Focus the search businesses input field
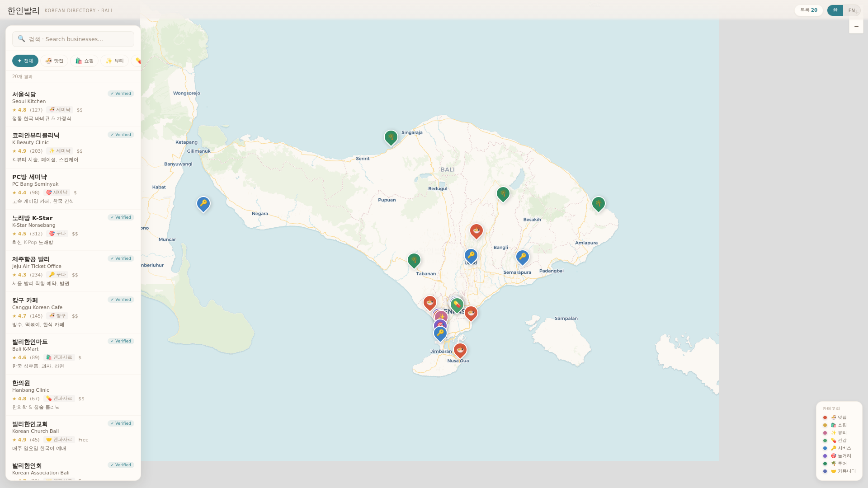This screenshot has height=488, width=868. [73, 39]
